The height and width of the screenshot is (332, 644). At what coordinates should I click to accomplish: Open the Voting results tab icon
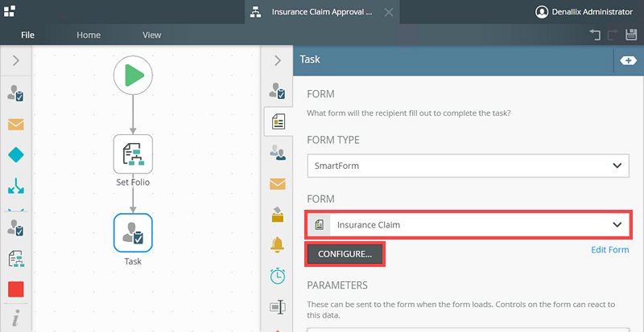(x=278, y=214)
